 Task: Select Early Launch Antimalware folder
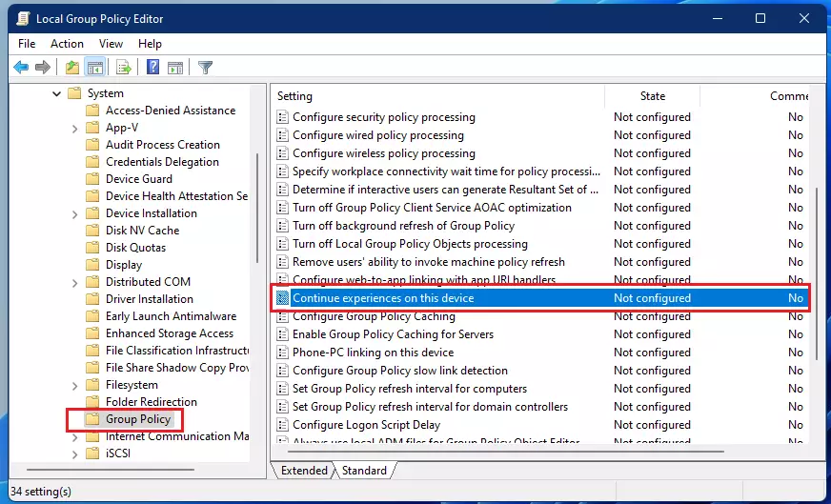[x=172, y=316]
